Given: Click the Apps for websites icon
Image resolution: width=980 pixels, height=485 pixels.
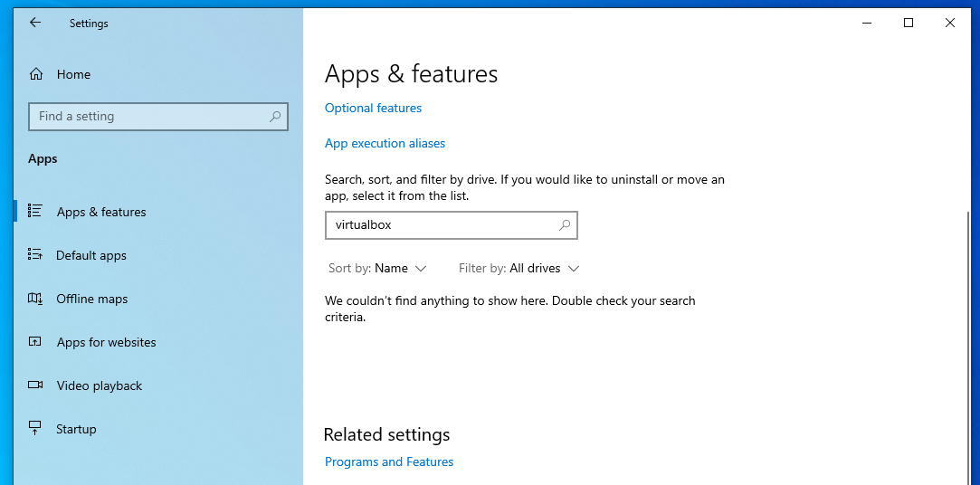Looking at the screenshot, I should [35, 342].
